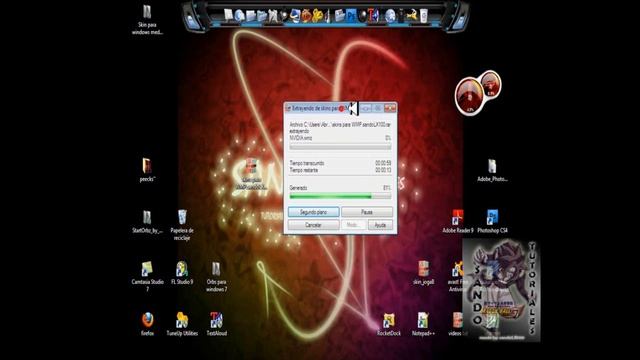Select the Adobe_Photo... desktop icon
This screenshot has height=360, width=640.
point(492,170)
